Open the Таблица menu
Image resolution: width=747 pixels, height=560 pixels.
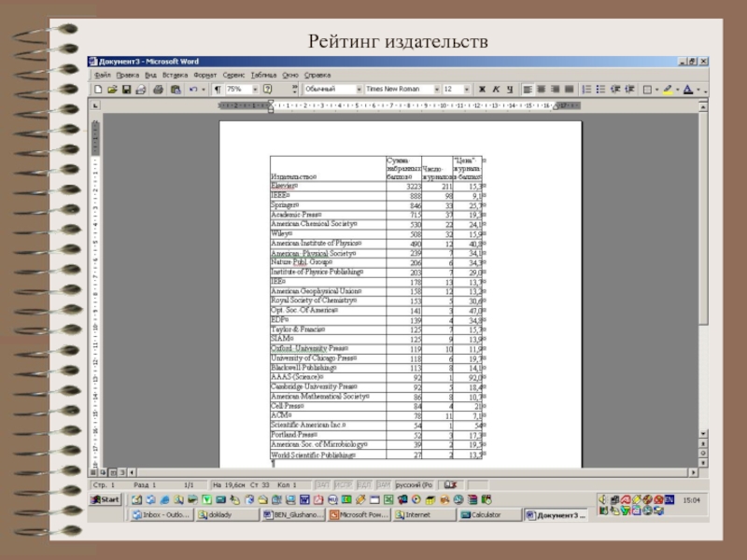coord(262,74)
